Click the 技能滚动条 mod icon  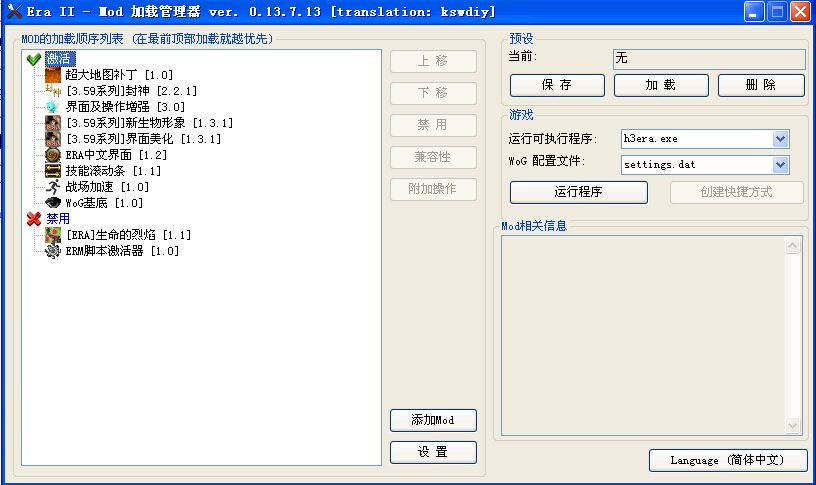[53, 171]
